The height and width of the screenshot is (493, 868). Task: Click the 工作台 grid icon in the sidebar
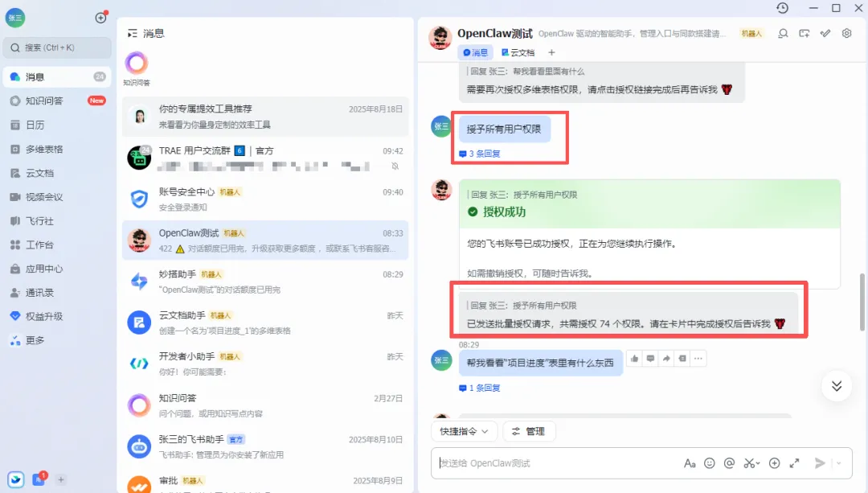point(15,244)
